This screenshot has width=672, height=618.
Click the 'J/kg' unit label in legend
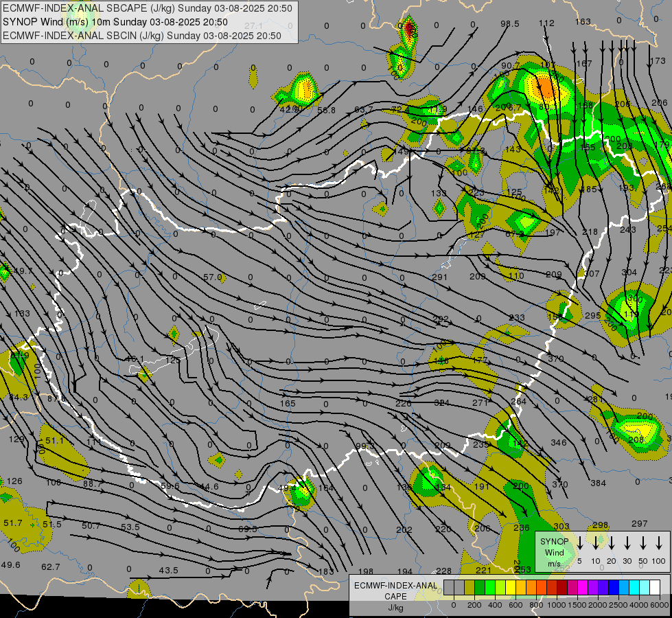click(395, 608)
